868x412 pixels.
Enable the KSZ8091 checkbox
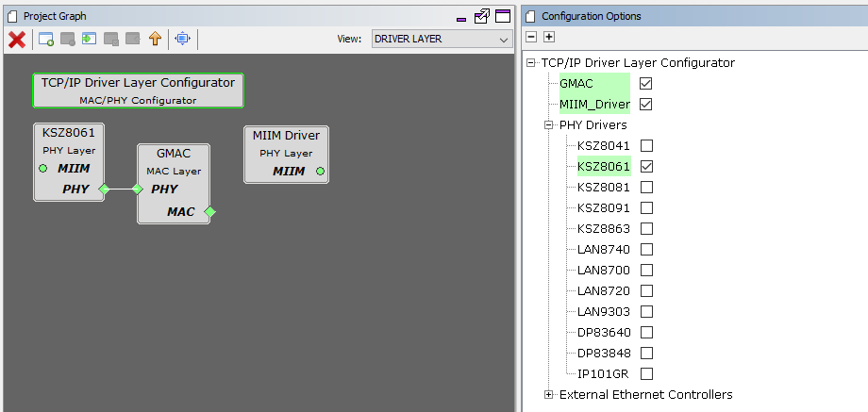pyautogui.click(x=646, y=208)
